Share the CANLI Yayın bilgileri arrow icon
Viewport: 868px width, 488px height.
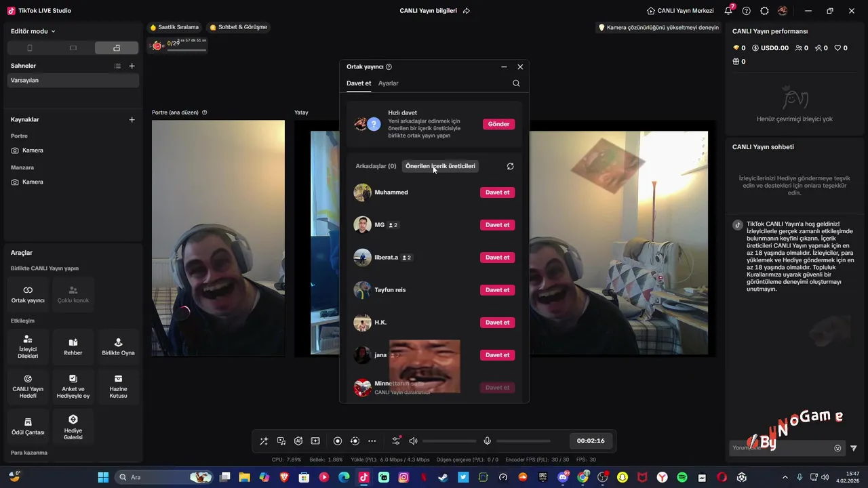(466, 11)
